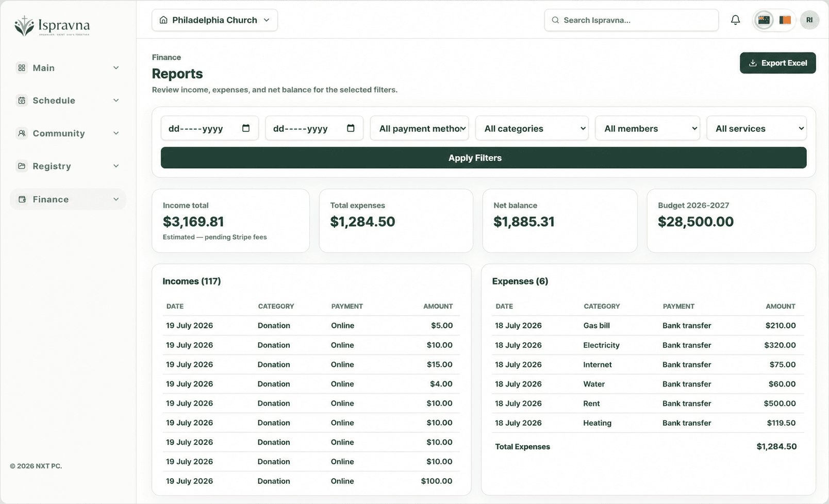Expand the Registry menu chevron
The width and height of the screenshot is (829, 504).
[x=116, y=166]
